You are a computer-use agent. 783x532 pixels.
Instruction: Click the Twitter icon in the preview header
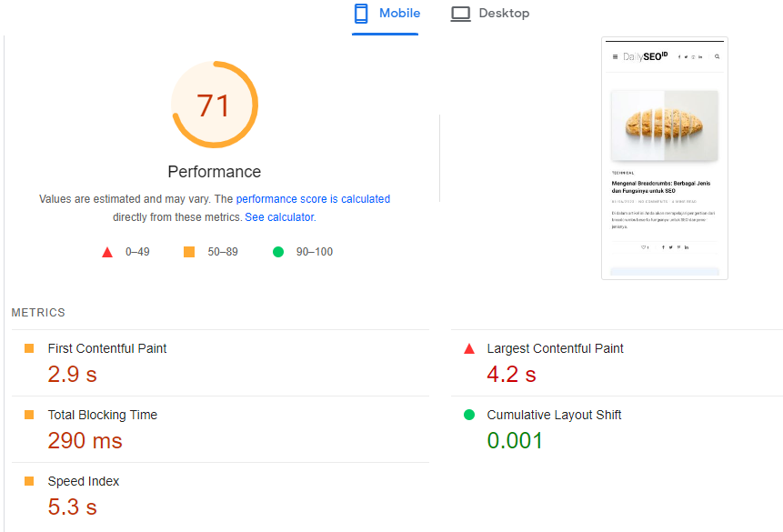(685, 56)
